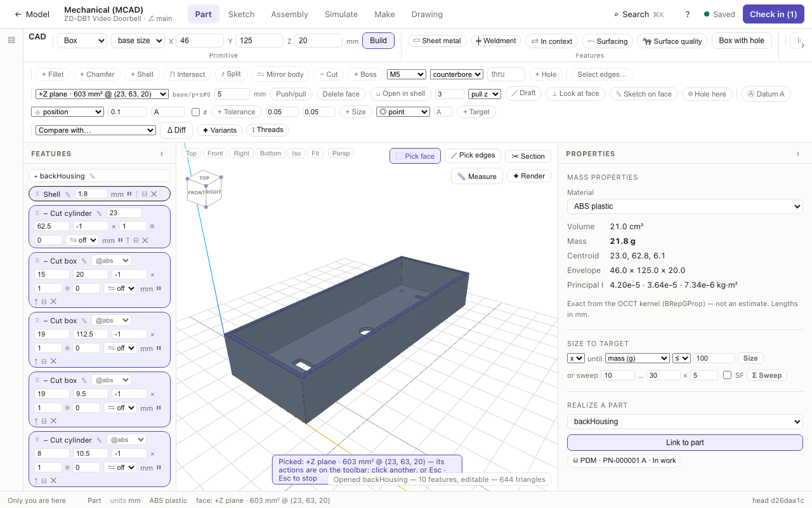This screenshot has width=812, height=508.
Task: Suppress the Shell feature with pause icon
Action: [129, 194]
